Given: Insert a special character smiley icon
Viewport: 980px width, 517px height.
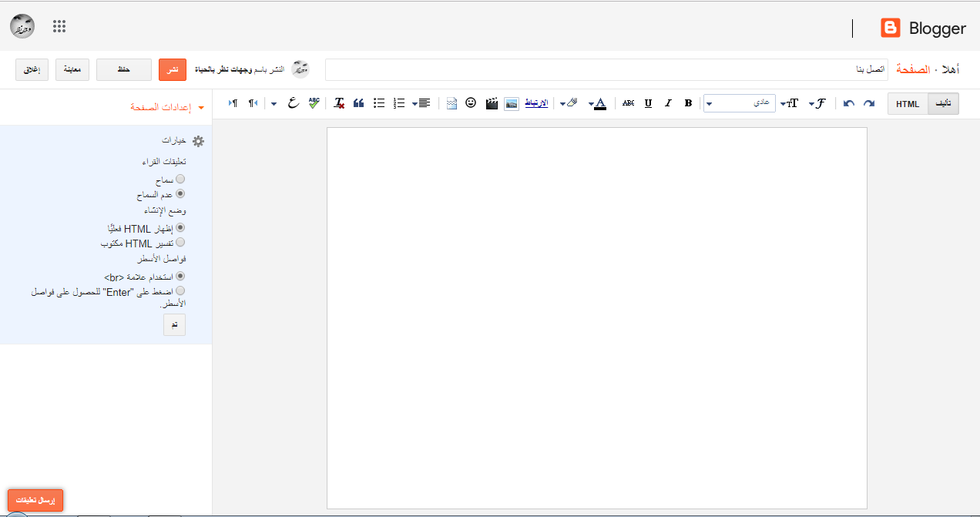Looking at the screenshot, I should point(471,102).
